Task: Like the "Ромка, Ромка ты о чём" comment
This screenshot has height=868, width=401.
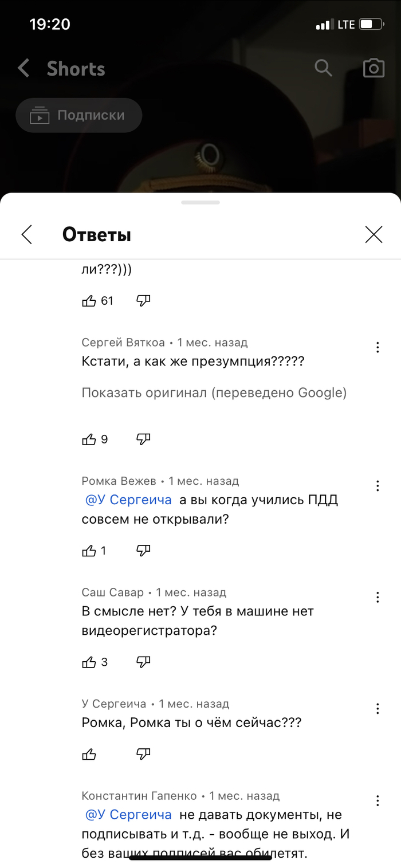Action: coord(89,753)
